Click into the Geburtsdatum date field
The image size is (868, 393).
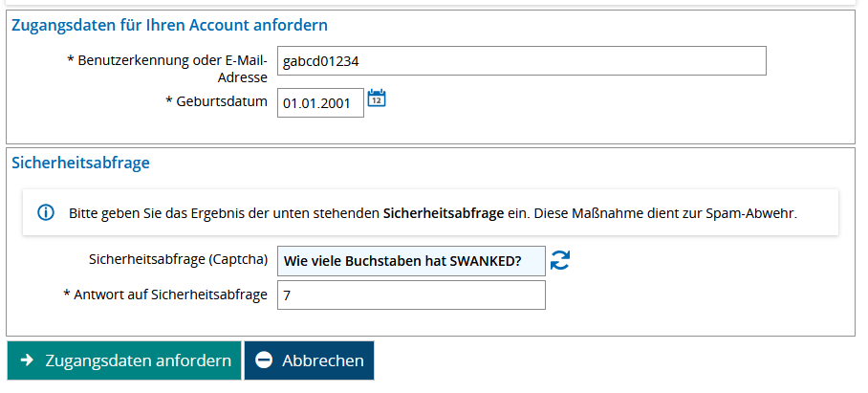pos(320,103)
